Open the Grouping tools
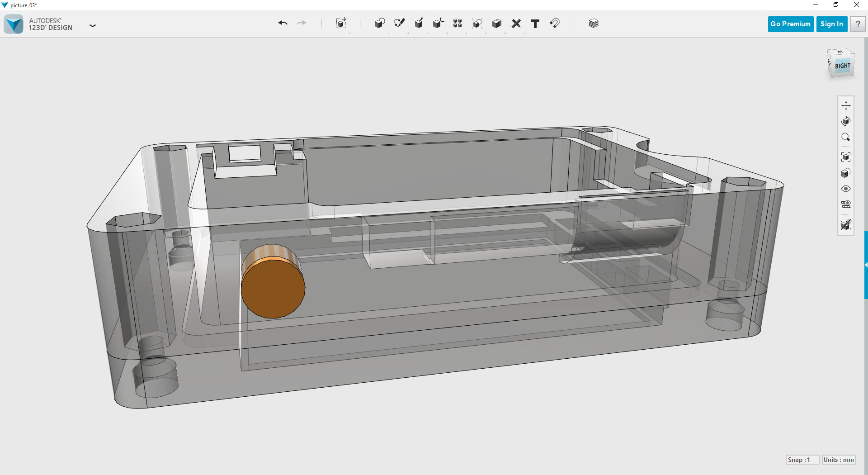This screenshot has width=868, height=475. click(x=477, y=24)
